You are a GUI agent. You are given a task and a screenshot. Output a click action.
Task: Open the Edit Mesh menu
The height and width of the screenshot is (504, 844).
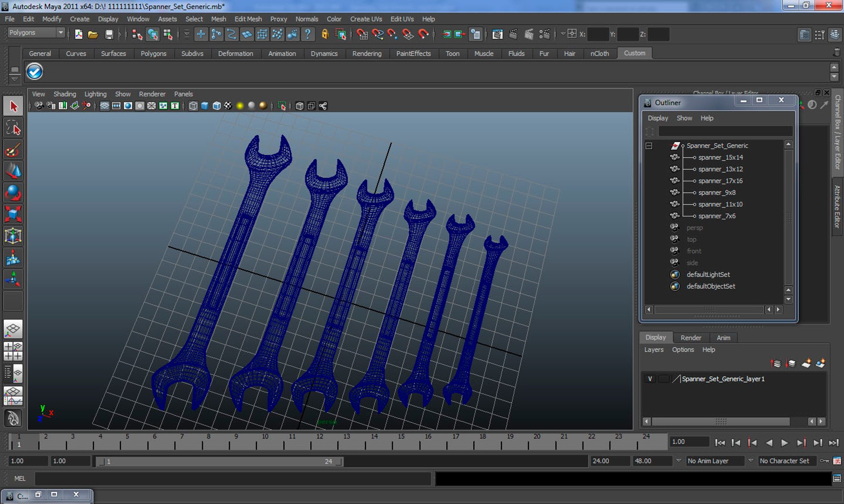point(248,19)
